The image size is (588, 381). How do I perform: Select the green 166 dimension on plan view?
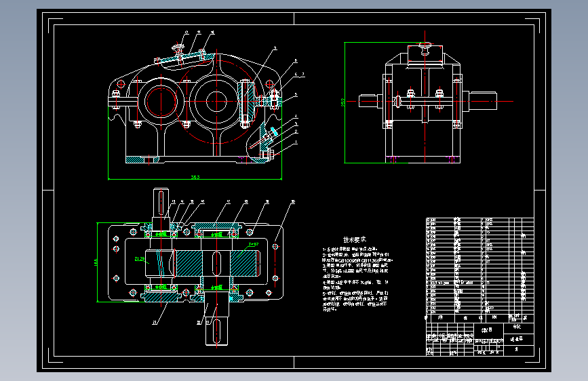pos(95,262)
